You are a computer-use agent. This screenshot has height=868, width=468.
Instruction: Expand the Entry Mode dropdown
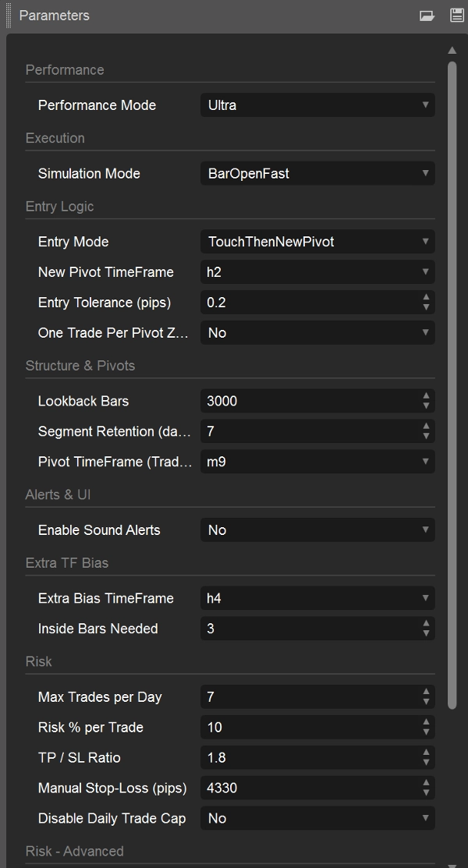coord(317,242)
